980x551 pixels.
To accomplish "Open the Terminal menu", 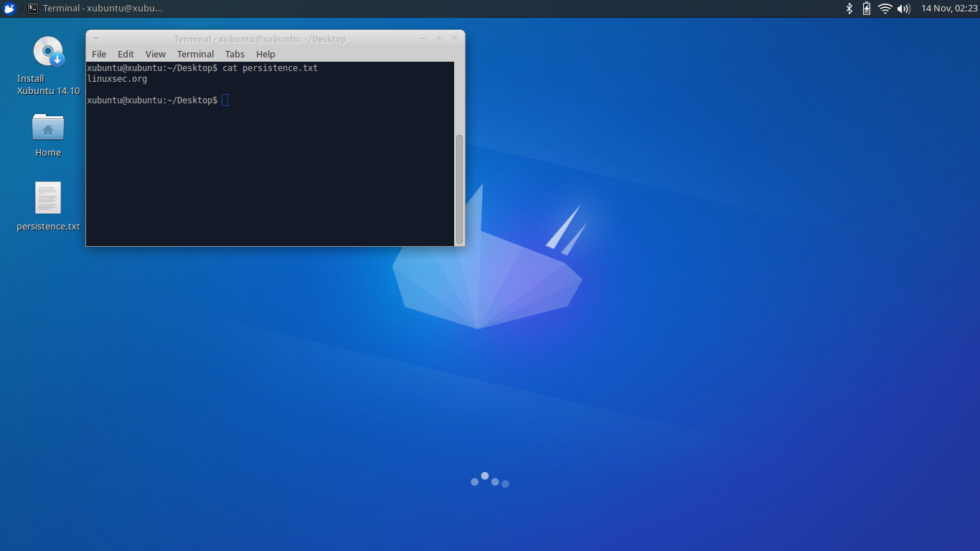I will pos(195,54).
